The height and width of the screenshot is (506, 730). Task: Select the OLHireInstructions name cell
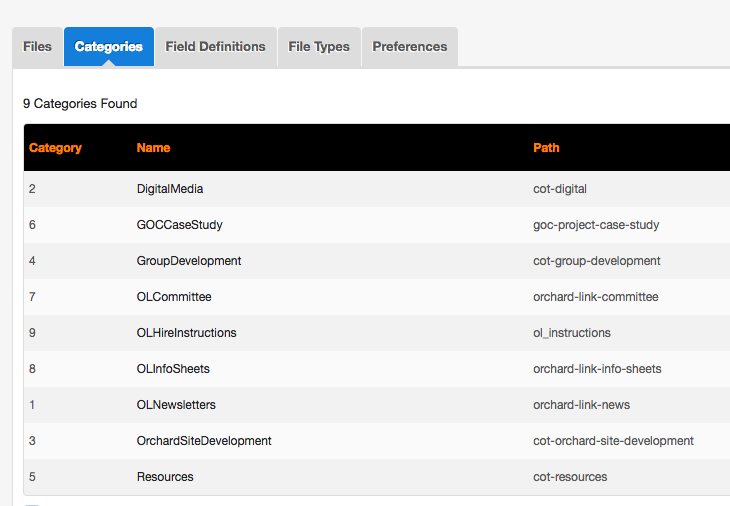(186, 333)
